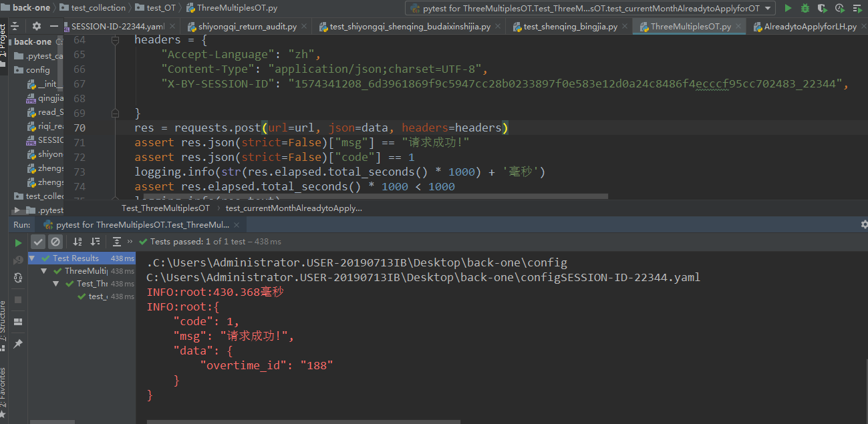
Task: Close the ThreeMultiplesOT.py tab
Action: pos(738,27)
